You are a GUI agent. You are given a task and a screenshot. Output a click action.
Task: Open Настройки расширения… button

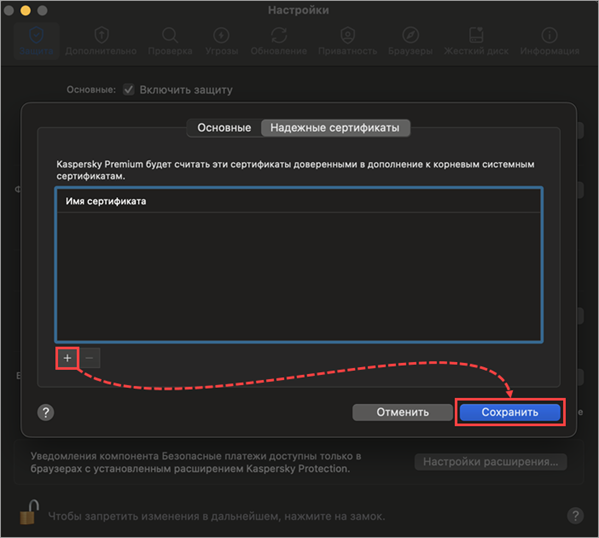click(x=491, y=462)
